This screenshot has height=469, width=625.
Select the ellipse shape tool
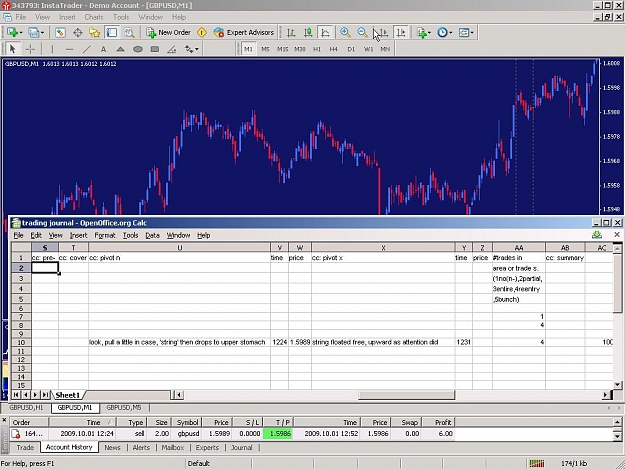point(138,49)
